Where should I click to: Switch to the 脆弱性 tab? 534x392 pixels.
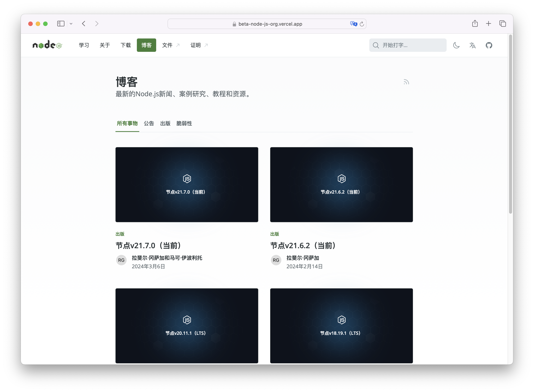184,123
